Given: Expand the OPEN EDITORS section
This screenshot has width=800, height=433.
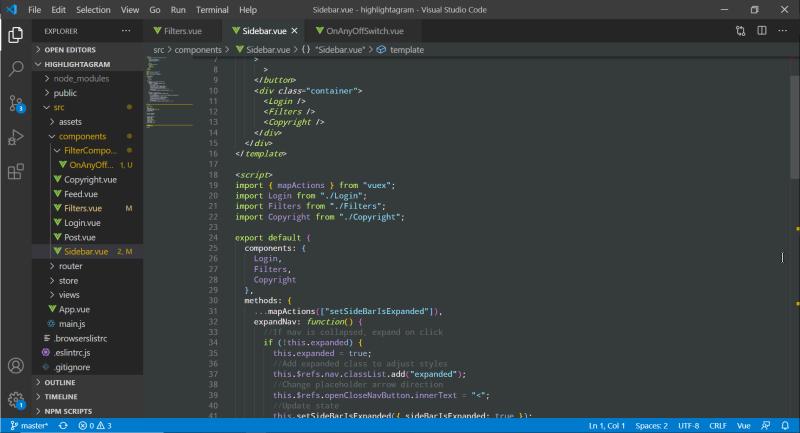Looking at the screenshot, I should [x=69, y=49].
